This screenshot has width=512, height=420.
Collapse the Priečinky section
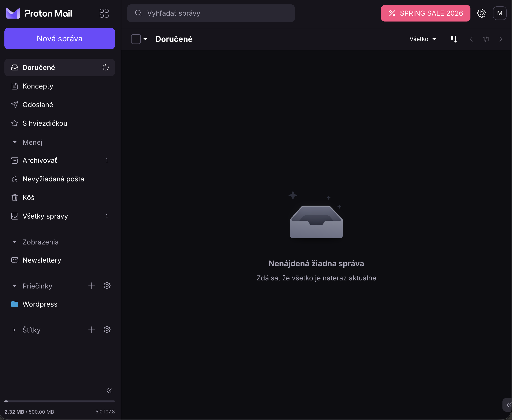[x=15, y=286]
